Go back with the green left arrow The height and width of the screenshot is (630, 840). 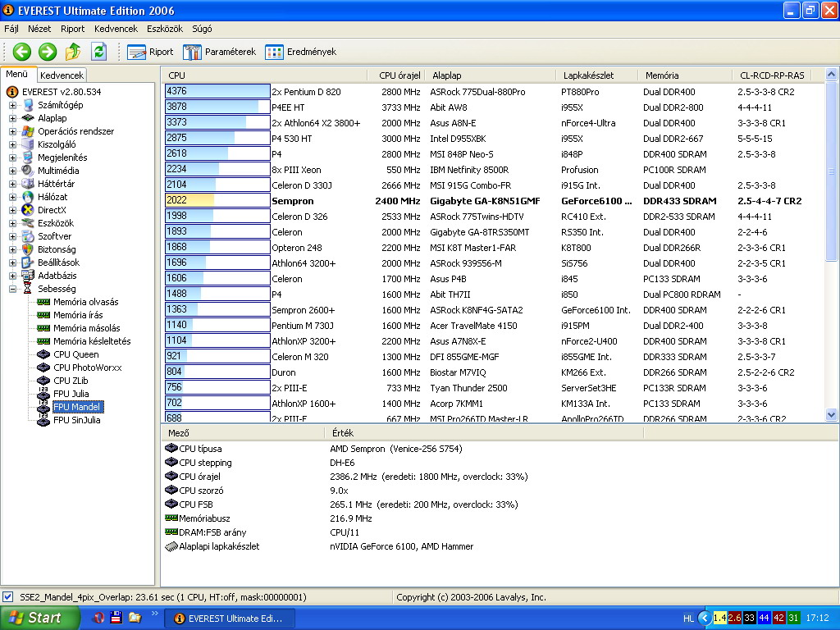point(22,52)
